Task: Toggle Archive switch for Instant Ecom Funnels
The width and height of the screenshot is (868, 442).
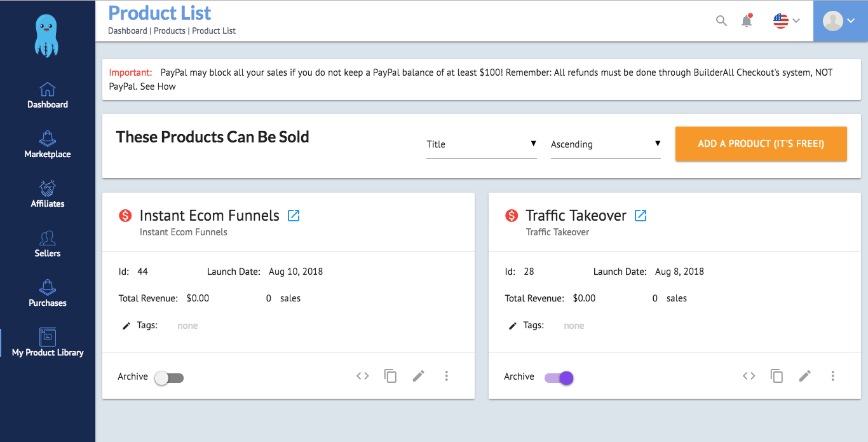Action: 169,378
